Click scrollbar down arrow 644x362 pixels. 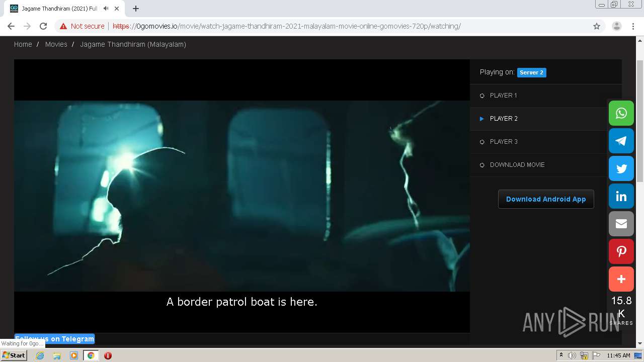(640, 343)
